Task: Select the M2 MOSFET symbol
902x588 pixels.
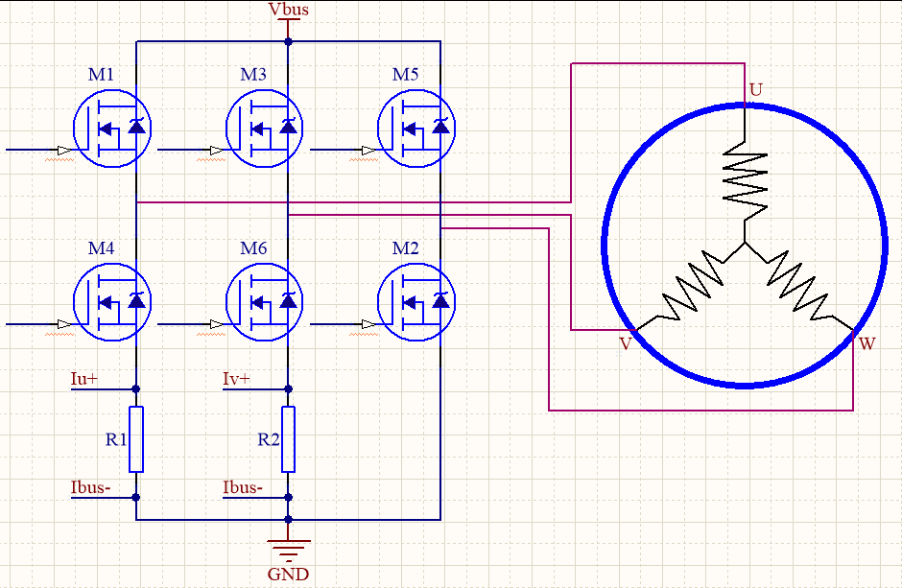Action: (x=416, y=302)
